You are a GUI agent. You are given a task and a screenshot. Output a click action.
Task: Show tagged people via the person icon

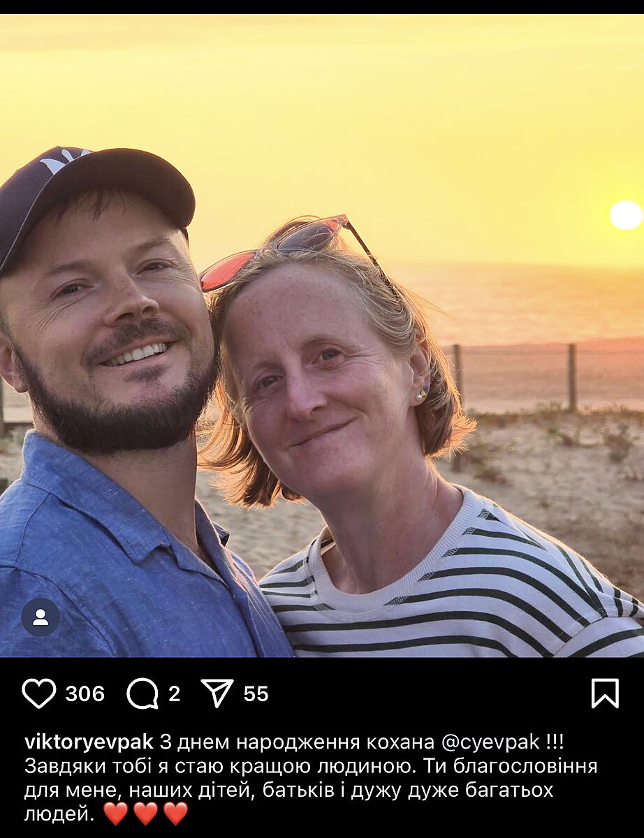[x=41, y=617]
